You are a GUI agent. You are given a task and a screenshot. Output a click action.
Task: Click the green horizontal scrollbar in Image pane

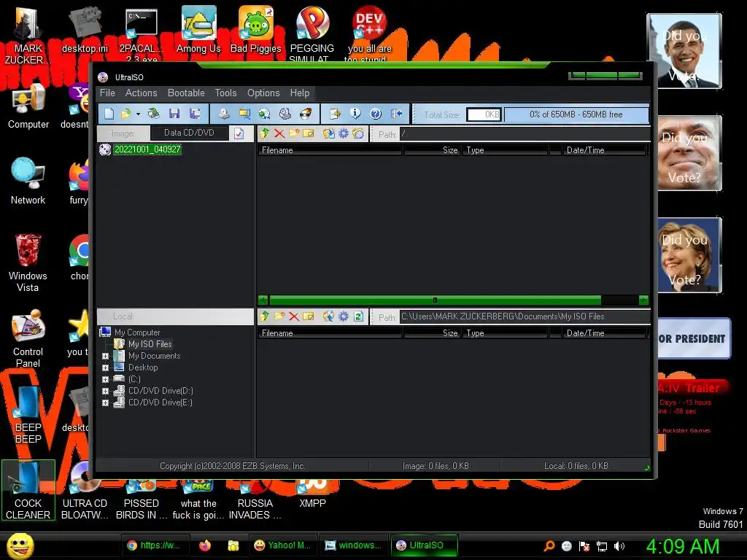(435, 300)
